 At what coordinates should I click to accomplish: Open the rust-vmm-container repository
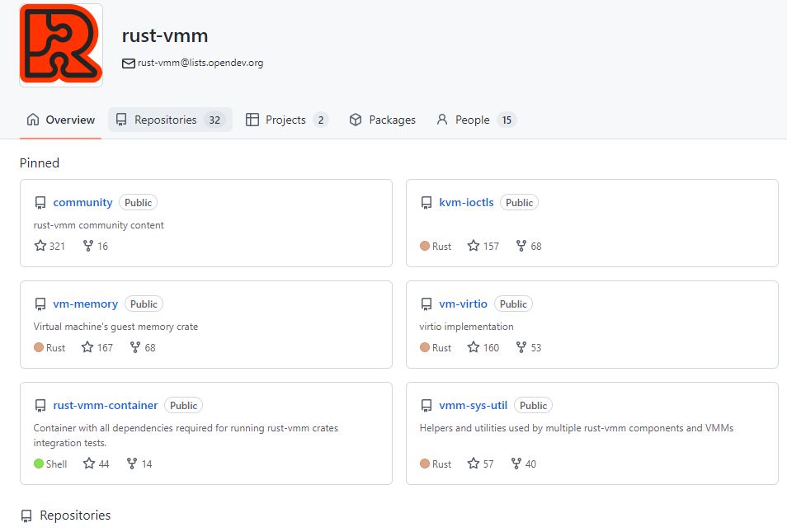click(x=105, y=405)
